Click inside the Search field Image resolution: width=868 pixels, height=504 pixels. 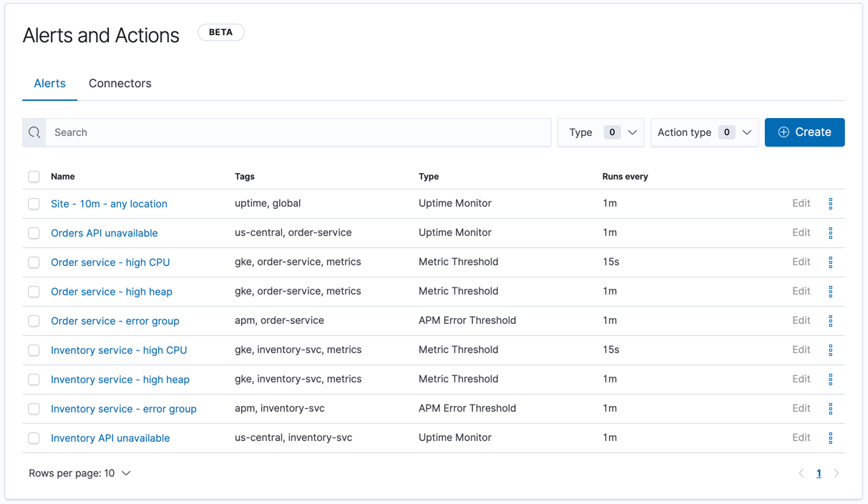286,132
